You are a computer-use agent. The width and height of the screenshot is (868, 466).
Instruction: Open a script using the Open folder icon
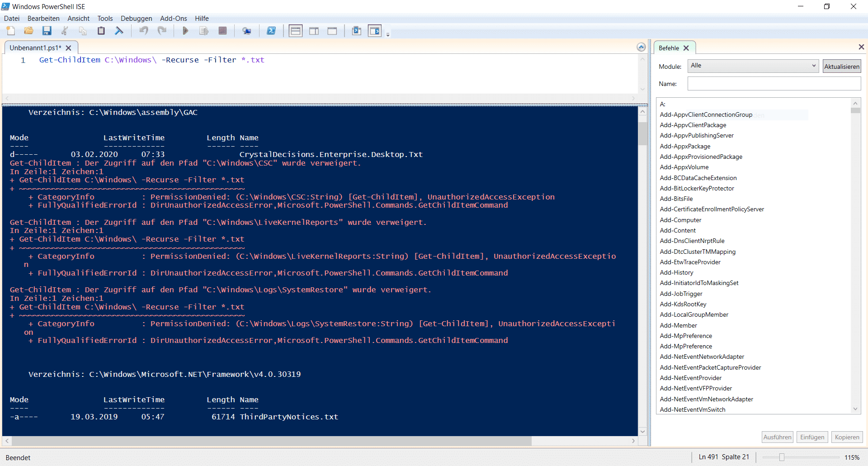28,31
